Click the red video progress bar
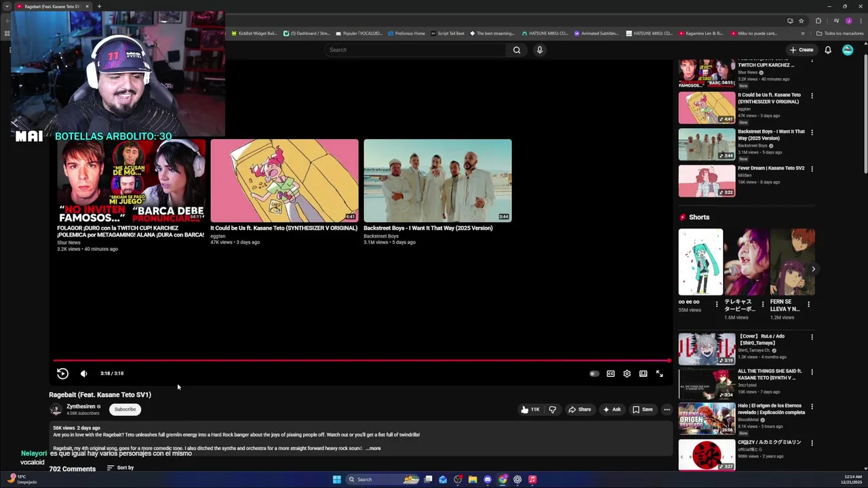Viewport: 868px width, 488px height. point(361,361)
